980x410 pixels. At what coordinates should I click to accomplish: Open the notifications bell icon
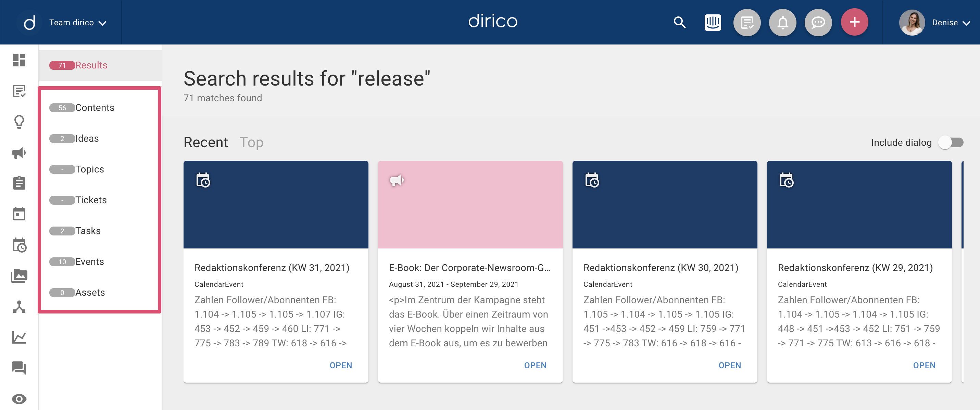click(x=782, y=23)
